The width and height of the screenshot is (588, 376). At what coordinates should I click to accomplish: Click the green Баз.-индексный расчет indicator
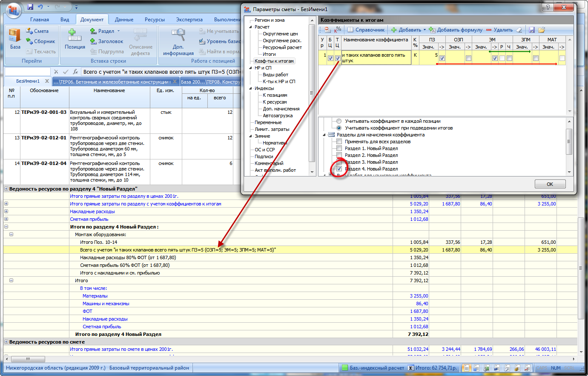pyautogui.click(x=344, y=368)
